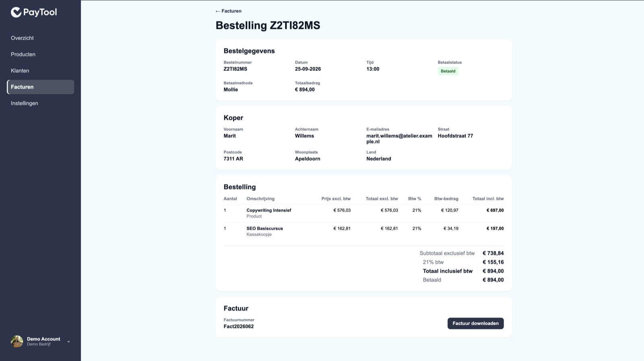Viewport: 644px width, 361px height.
Task: Select the Facturen sidebar item
Action: (41, 87)
